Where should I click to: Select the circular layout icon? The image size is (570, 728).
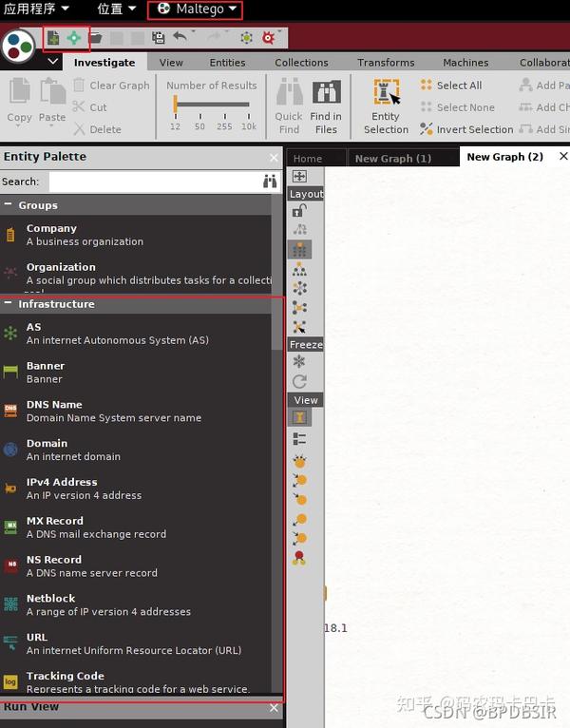pos(299,288)
